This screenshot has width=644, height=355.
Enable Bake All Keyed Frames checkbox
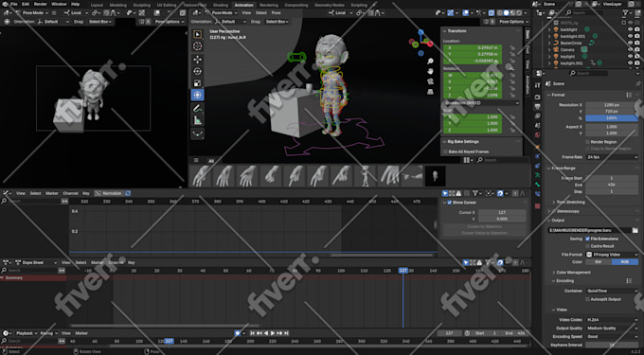tap(445, 151)
